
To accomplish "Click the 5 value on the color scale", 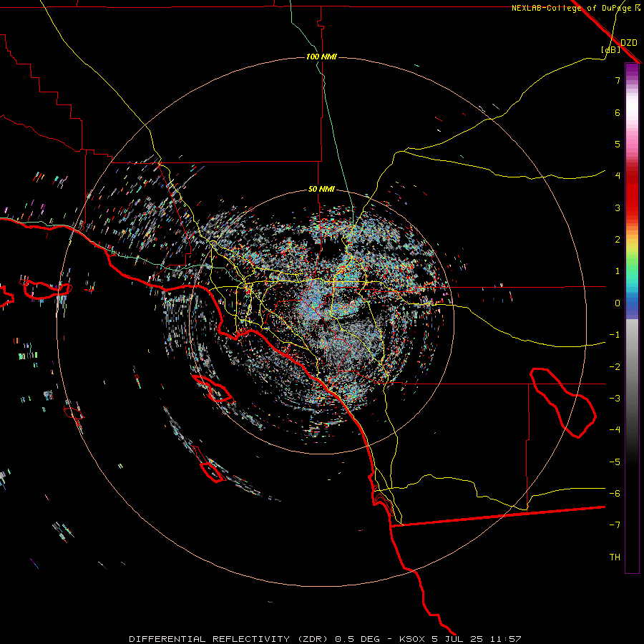I will (x=618, y=144).
